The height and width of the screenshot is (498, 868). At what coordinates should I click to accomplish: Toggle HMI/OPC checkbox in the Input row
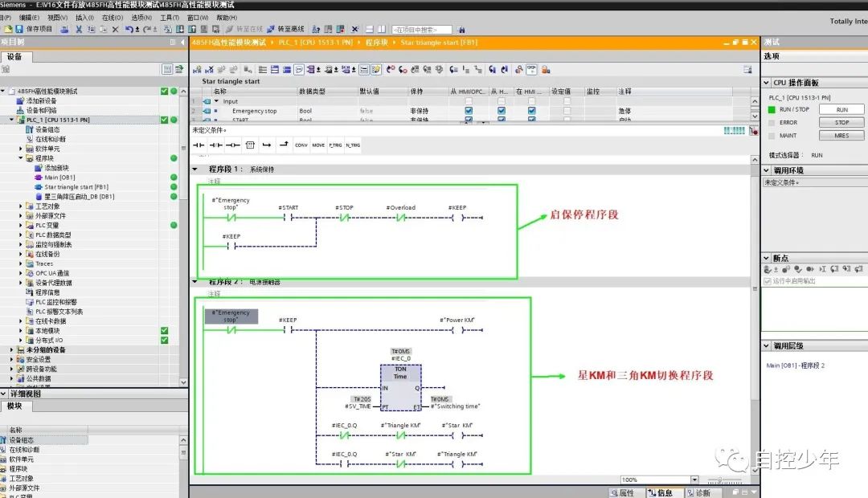(x=469, y=101)
